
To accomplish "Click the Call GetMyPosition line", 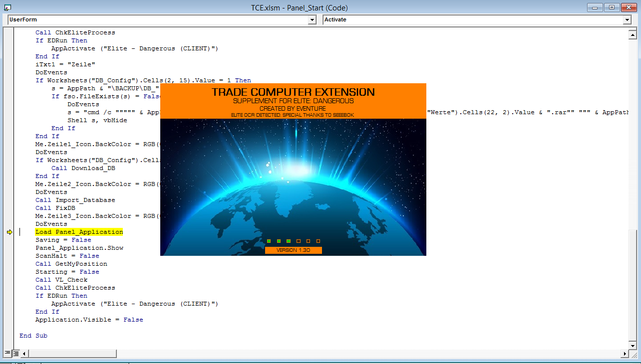I will click(x=71, y=264).
